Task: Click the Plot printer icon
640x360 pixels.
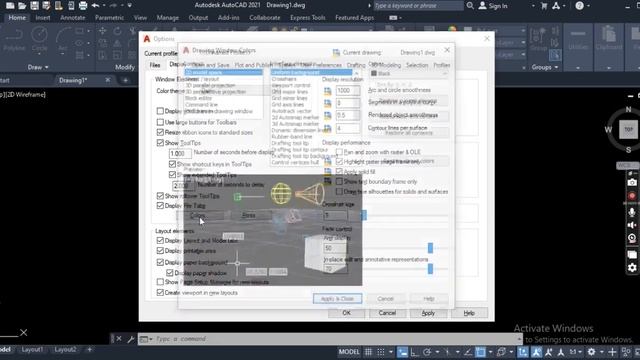Action: click(x=83, y=6)
